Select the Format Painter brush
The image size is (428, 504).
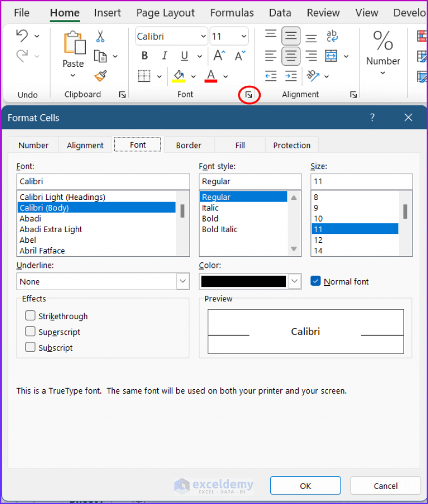101,76
